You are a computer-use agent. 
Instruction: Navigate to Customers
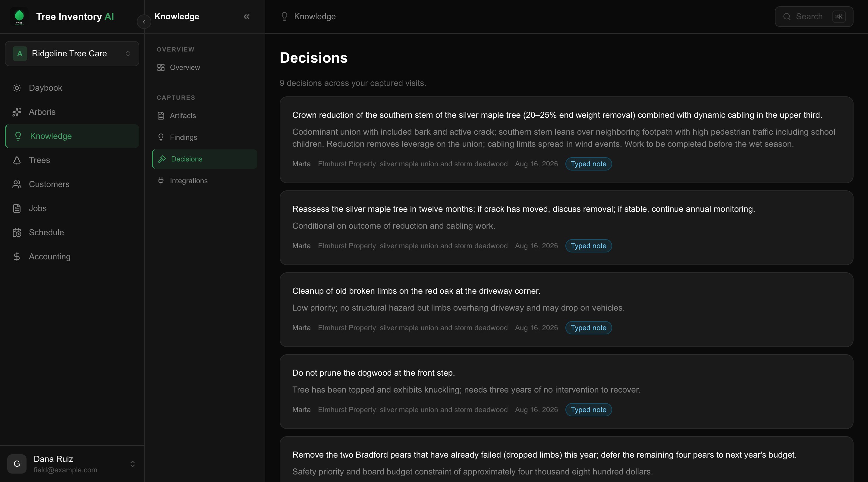pyautogui.click(x=72, y=184)
